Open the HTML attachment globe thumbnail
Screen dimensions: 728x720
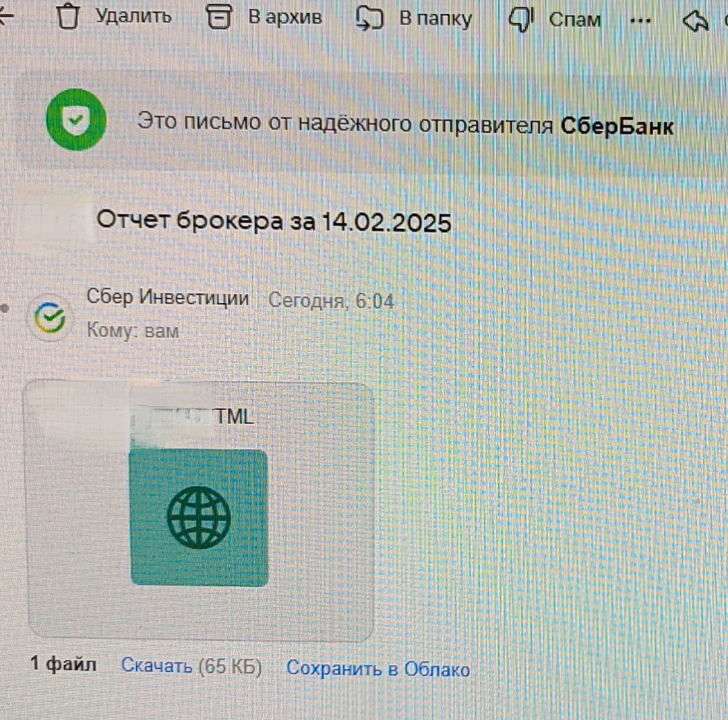pos(199,518)
